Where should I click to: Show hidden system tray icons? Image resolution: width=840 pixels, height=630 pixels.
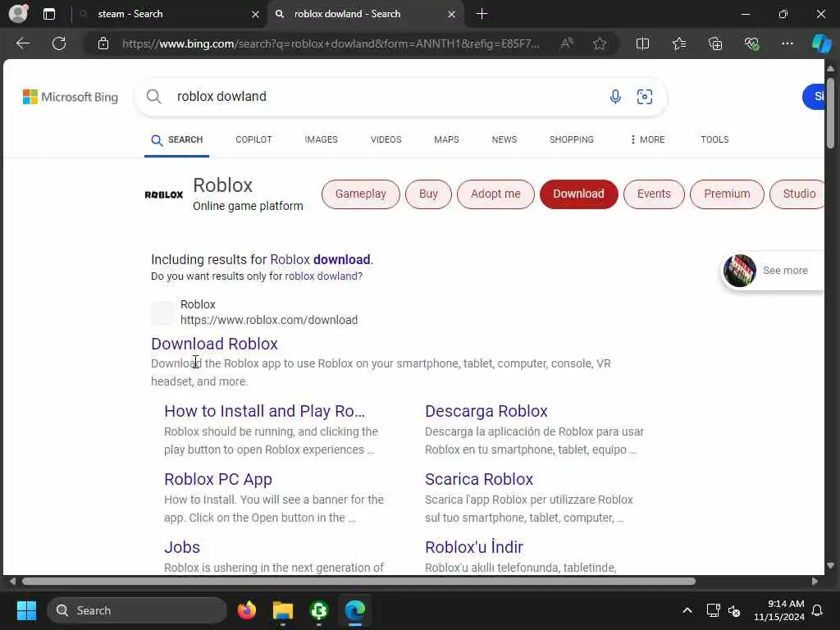687,610
